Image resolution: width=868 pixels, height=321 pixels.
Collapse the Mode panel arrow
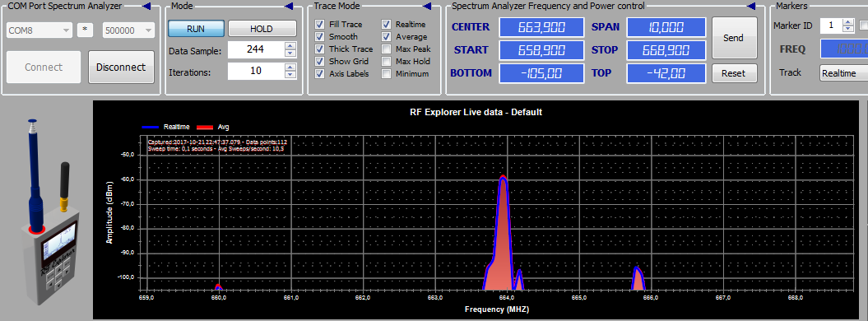(289, 6)
